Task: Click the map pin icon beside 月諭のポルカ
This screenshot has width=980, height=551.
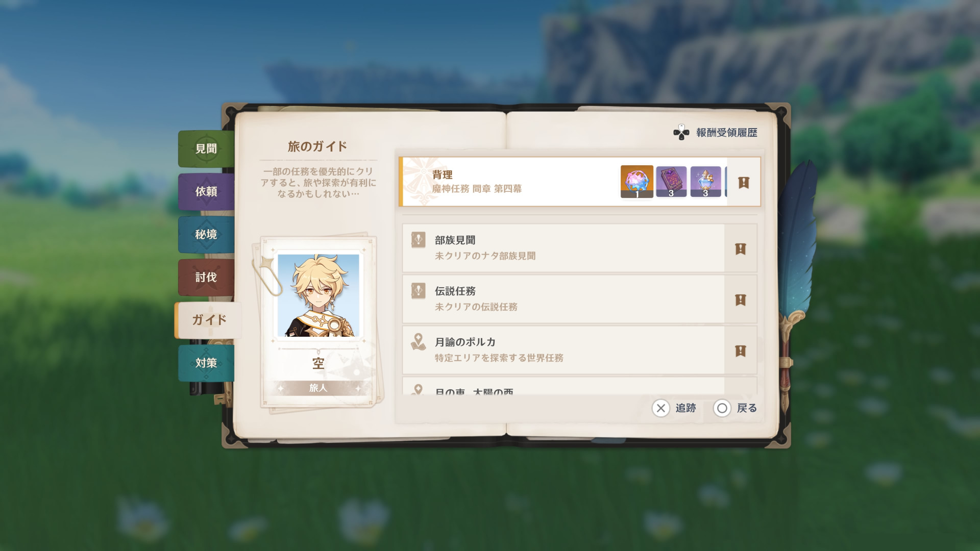Action: 419,342
